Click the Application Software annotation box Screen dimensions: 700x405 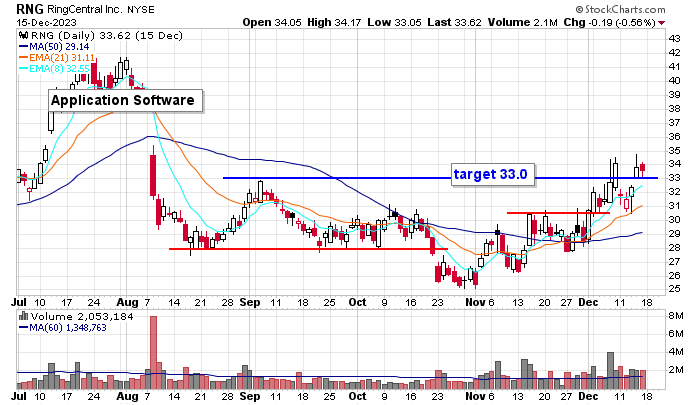(x=125, y=100)
